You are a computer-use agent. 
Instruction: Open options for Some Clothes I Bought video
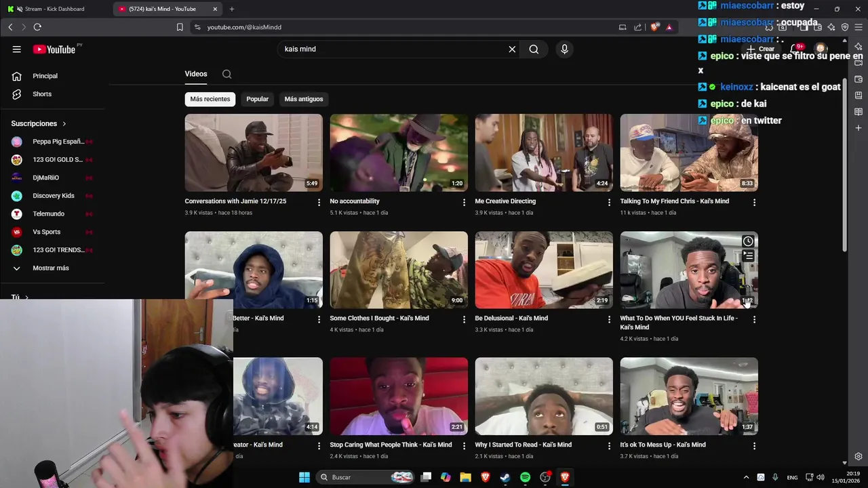[464, 319]
